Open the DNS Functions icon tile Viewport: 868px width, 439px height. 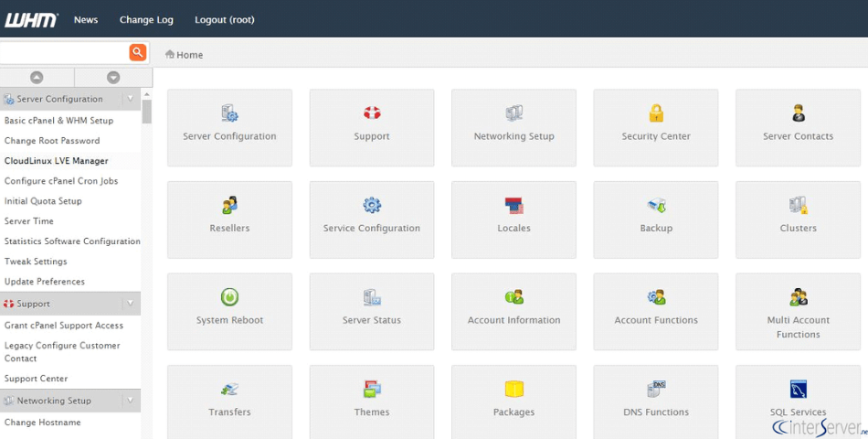coord(656,390)
